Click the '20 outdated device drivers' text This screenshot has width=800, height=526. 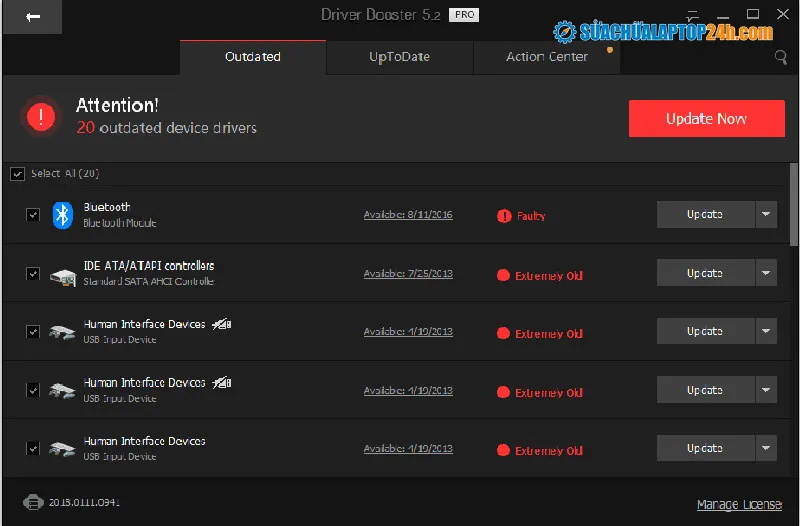click(166, 128)
